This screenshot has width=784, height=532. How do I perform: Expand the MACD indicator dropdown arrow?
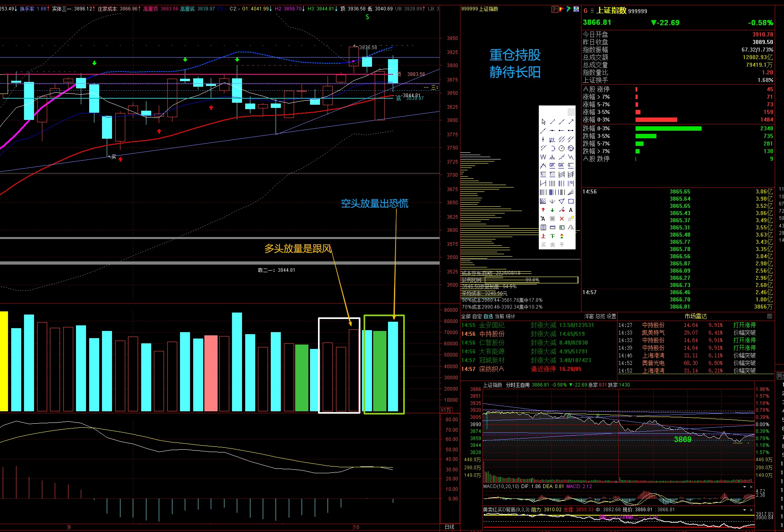(744, 487)
